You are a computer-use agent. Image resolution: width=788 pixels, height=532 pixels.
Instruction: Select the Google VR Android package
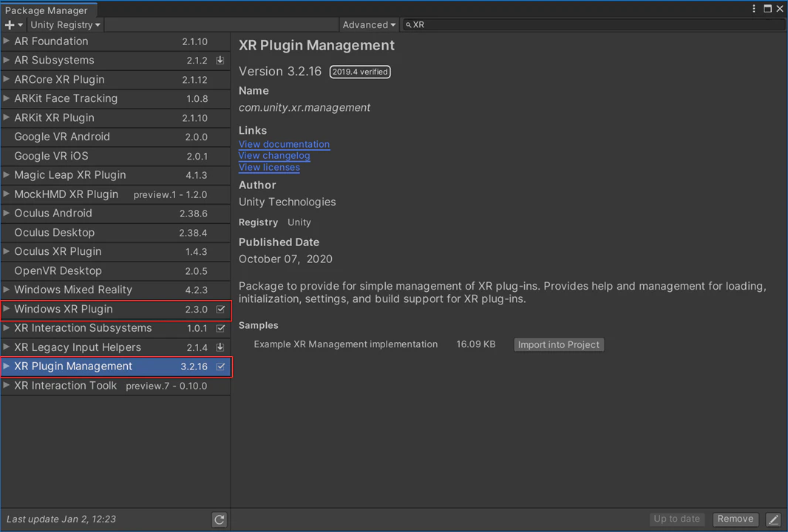pos(115,137)
